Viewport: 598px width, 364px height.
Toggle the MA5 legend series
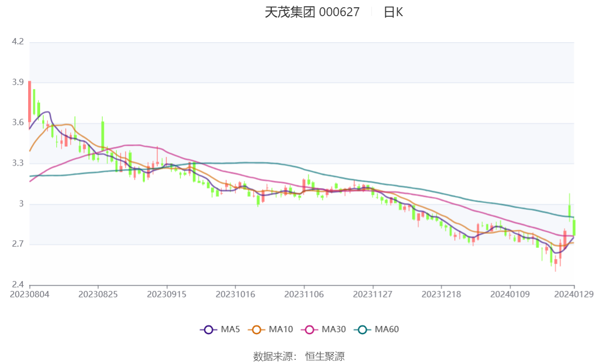tap(220, 329)
